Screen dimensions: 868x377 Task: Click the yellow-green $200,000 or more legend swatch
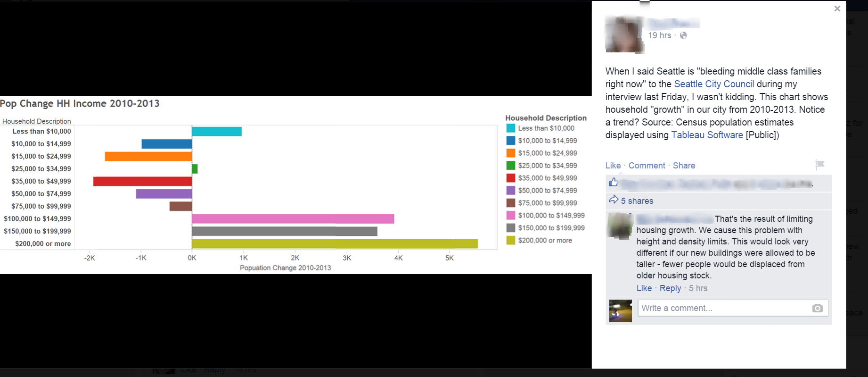[x=510, y=240]
